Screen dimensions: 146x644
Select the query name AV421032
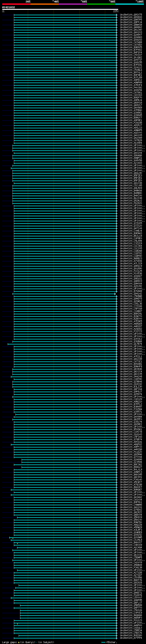pos(8,7)
